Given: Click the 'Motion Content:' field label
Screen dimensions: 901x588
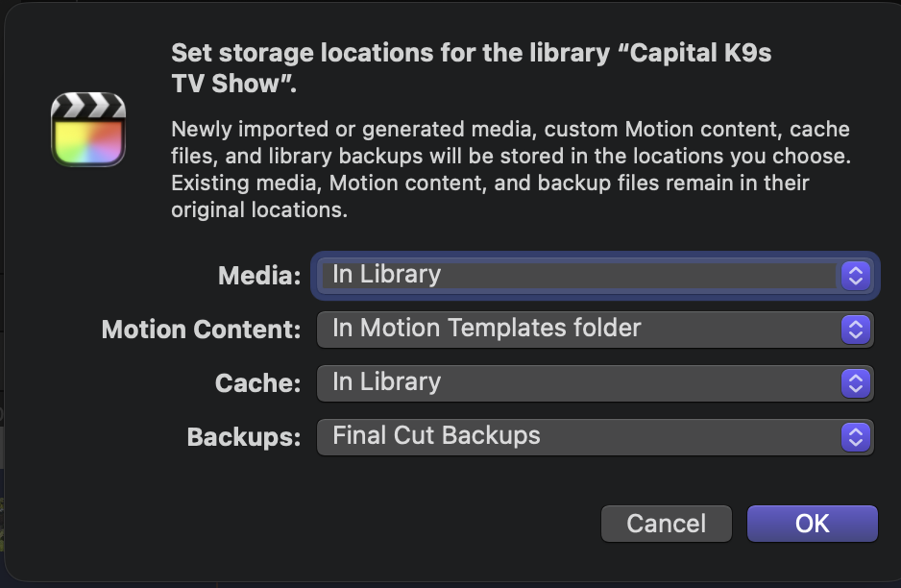Looking at the screenshot, I should click(202, 331).
